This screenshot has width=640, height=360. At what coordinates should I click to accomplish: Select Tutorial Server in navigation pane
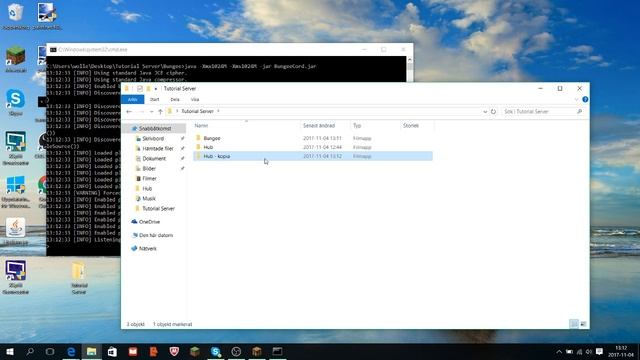click(158, 209)
